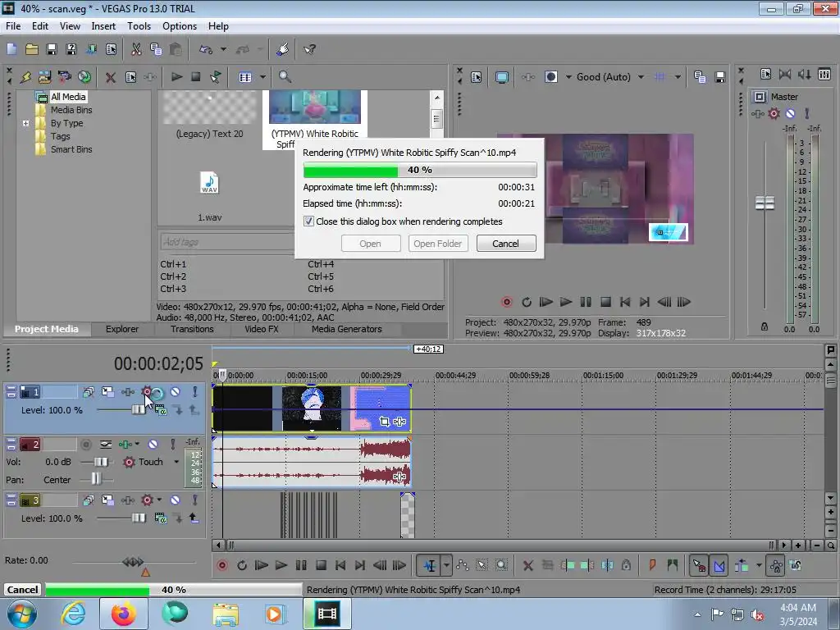Click the Preview on external monitor icon
The height and width of the screenshot is (630, 840).
click(x=501, y=77)
